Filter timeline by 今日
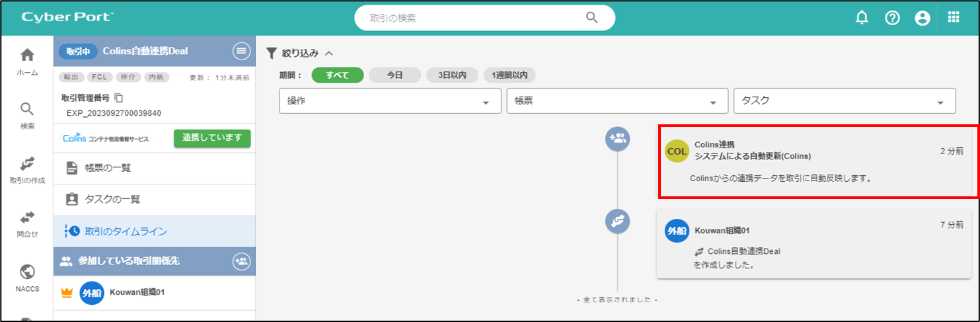The height and width of the screenshot is (322, 980). [x=395, y=75]
